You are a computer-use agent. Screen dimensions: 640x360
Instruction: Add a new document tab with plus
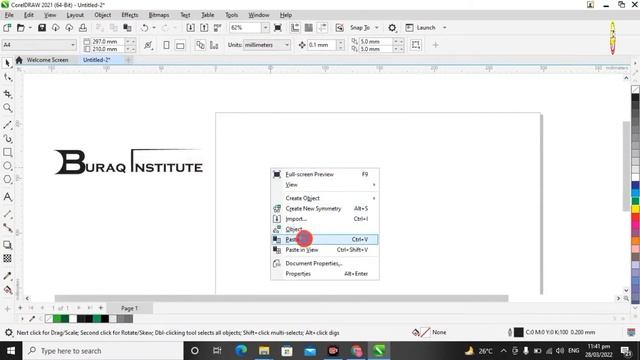[128, 60]
